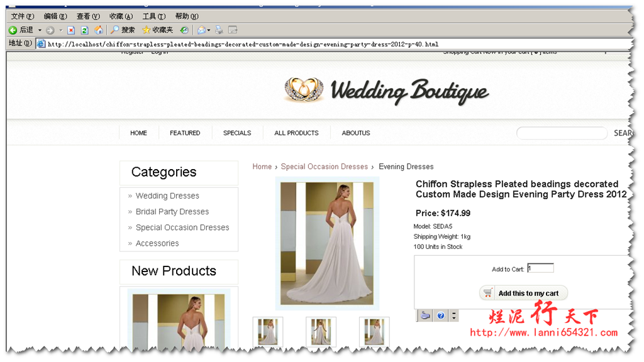Click the IE Back arrow icon
This screenshot has width=644, height=362.
[13, 30]
